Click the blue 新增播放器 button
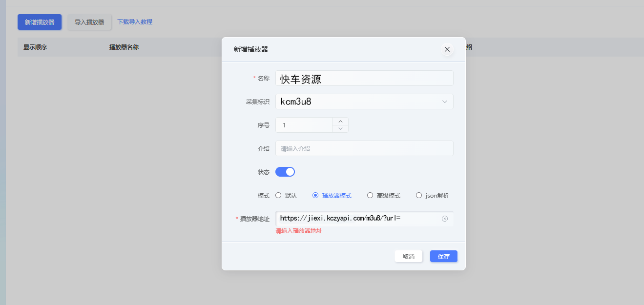The height and width of the screenshot is (305, 644). click(x=40, y=22)
